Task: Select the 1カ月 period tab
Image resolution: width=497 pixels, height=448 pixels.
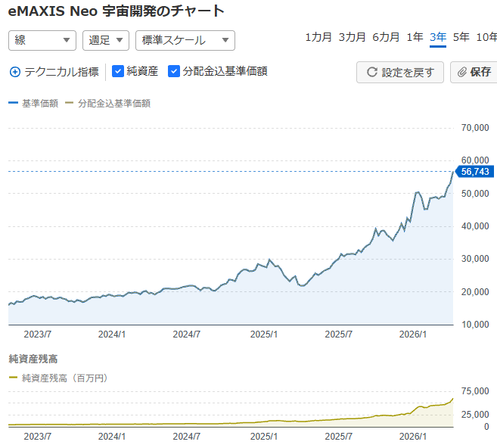Action: click(x=318, y=37)
